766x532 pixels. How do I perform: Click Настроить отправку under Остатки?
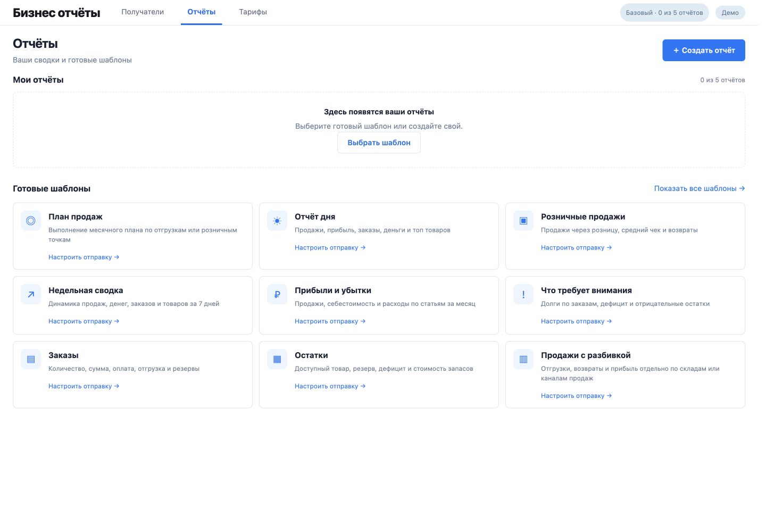click(x=330, y=386)
